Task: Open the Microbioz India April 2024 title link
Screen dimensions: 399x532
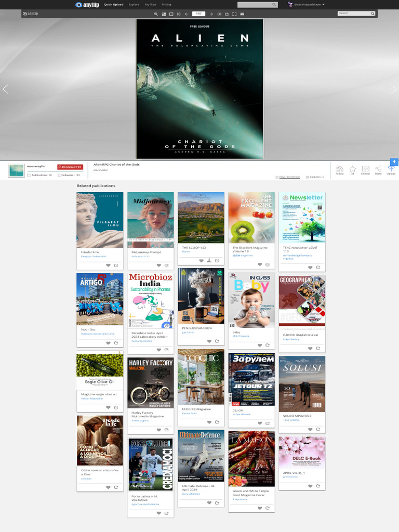Action: [x=149, y=335]
